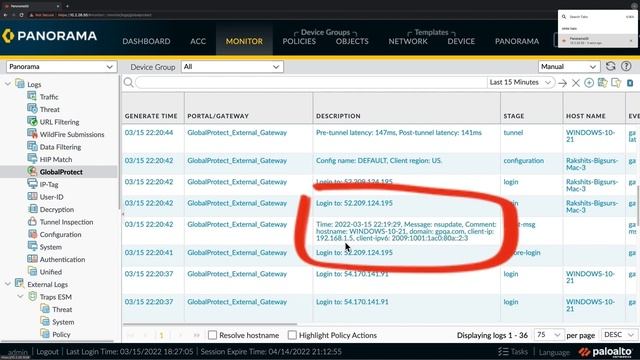Select the Traps ESM System tree item
Viewport: 640px width, 360px height.
pyautogui.click(x=63, y=322)
